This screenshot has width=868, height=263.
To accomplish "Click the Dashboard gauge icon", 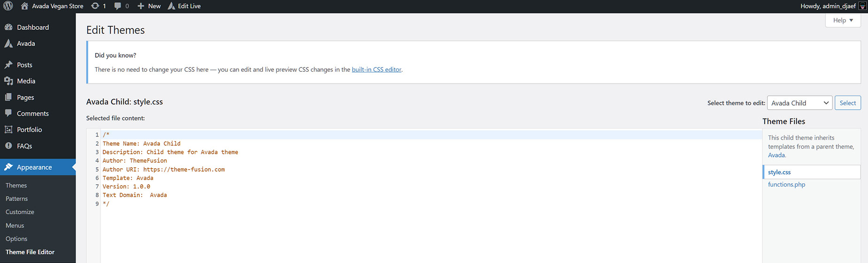I will tap(8, 27).
